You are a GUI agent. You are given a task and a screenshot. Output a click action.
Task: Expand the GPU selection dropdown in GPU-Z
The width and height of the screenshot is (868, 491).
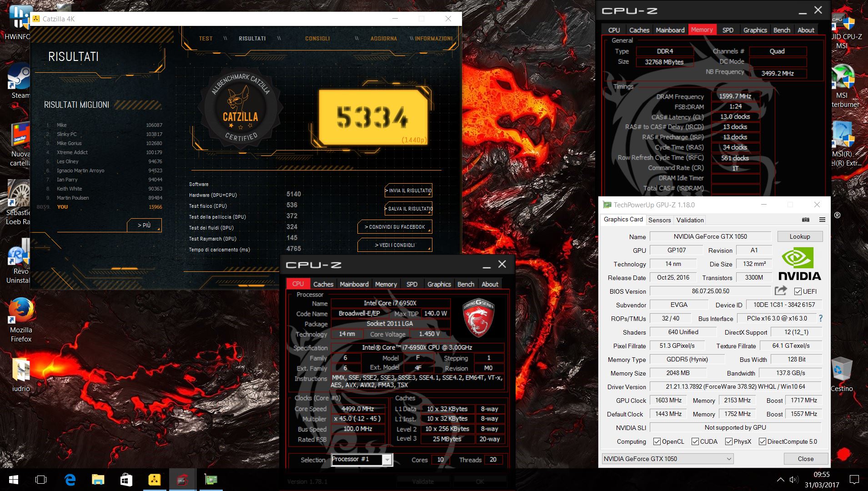(729, 459)
